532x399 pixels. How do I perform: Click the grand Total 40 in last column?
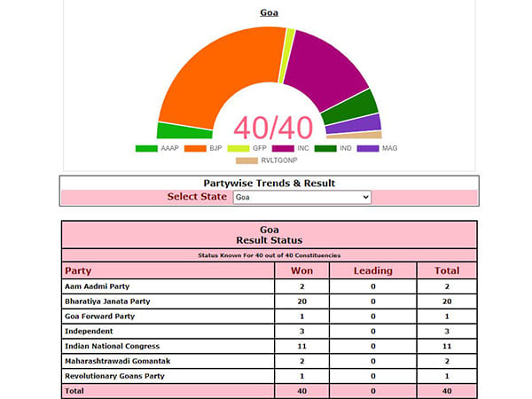(x=447, y=391)
